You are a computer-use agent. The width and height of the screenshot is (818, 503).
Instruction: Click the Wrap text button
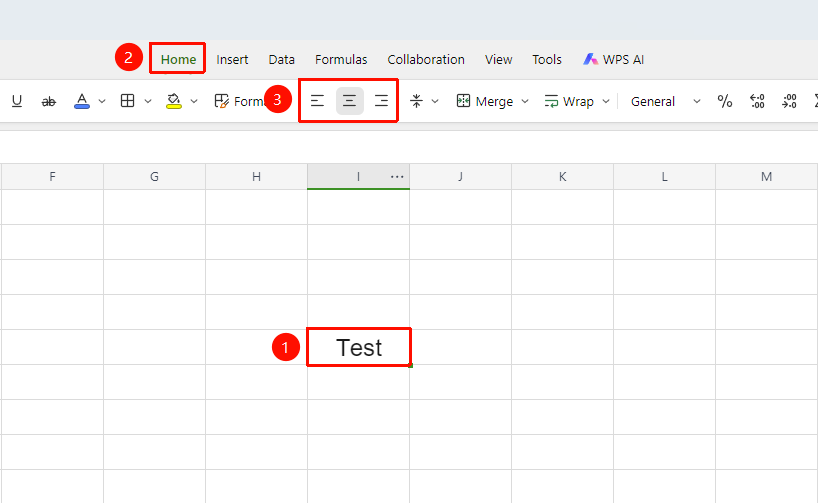tap(569, 101)
